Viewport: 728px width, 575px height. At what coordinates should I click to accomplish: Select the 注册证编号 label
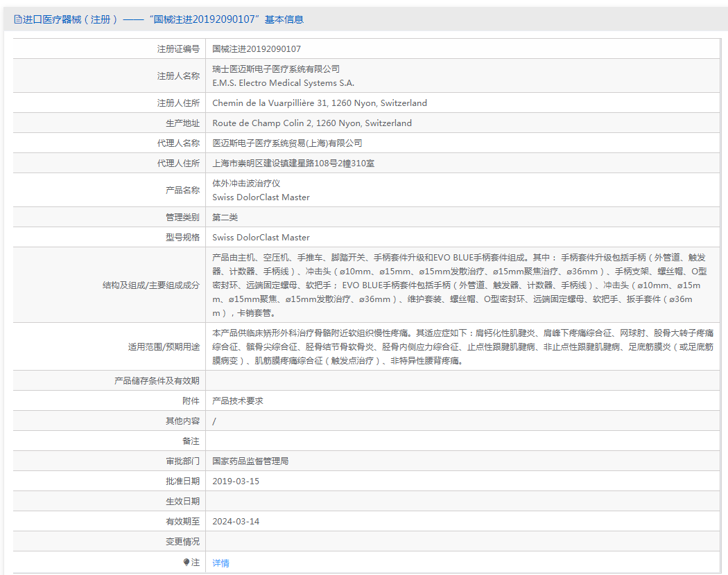[x=178, y=48]
